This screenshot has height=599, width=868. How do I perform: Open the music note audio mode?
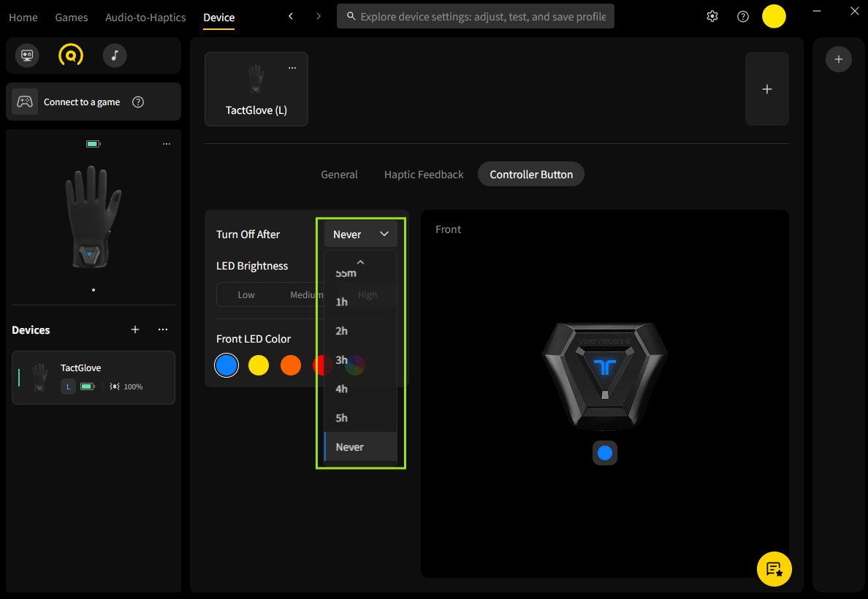[x=115, y=56]
